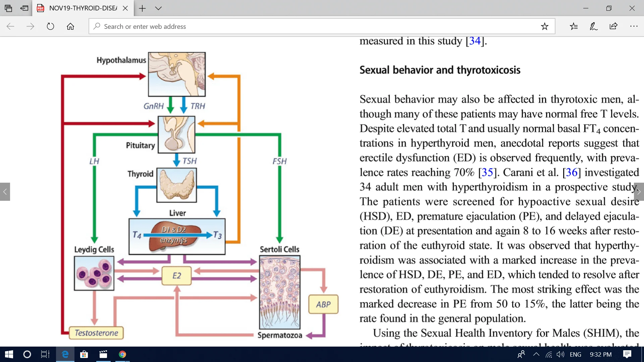Viewport: 644px width, 362px height.
Task: Add this page to favorites star
Action: pyautogui.click(x=544, y=26)
